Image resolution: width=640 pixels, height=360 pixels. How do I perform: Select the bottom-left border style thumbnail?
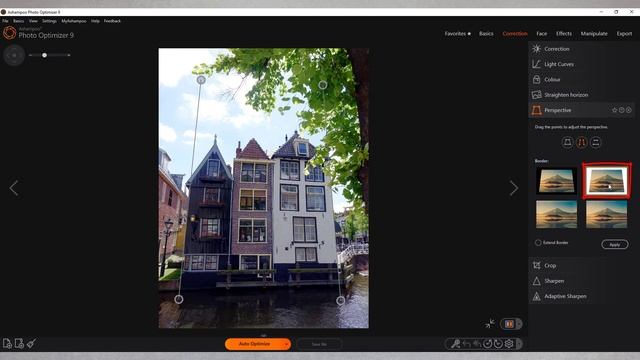pyautogui.click(x=557, y=214)
